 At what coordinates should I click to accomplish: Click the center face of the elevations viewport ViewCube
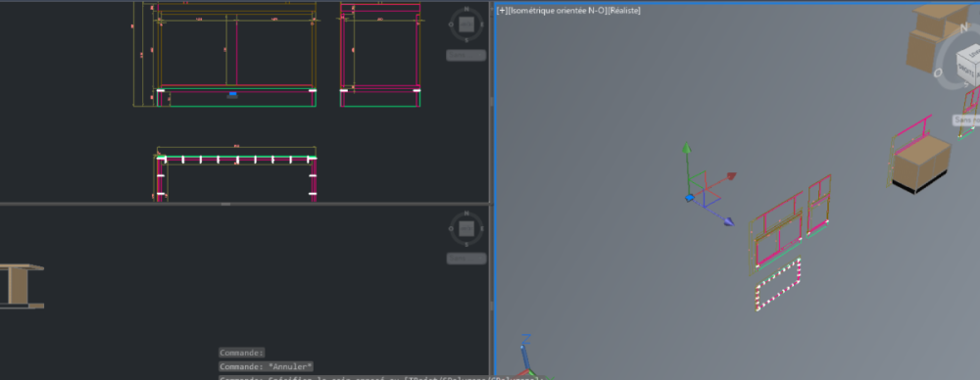tap(466, 24)
